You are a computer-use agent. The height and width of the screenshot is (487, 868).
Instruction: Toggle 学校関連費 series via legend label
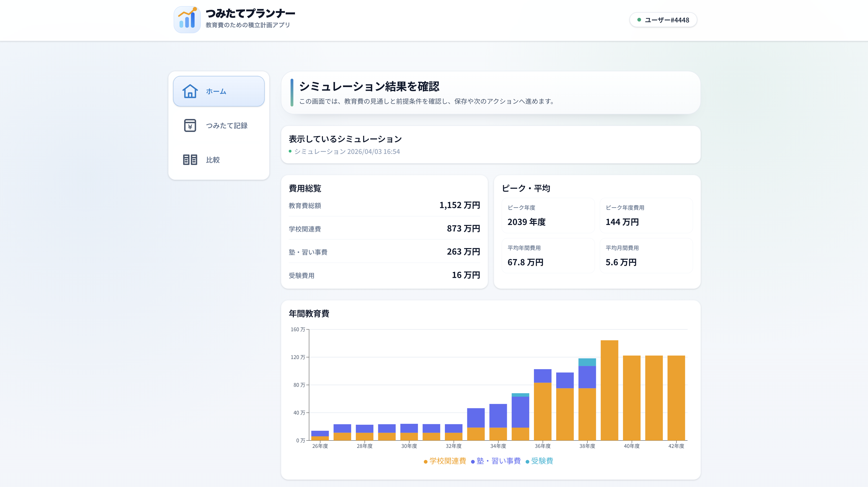click(447, 461)
